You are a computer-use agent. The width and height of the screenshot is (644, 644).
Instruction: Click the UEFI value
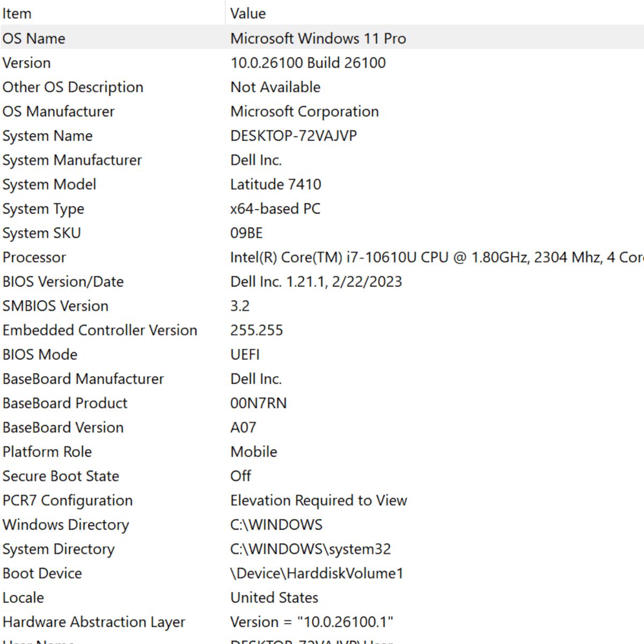click(245, 355)
